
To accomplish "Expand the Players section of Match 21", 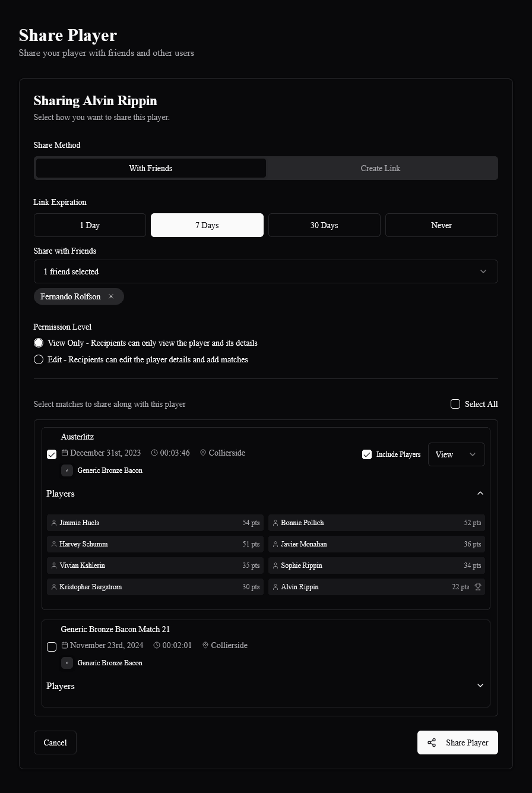I will pyautogui.click(x=480, y=685).
